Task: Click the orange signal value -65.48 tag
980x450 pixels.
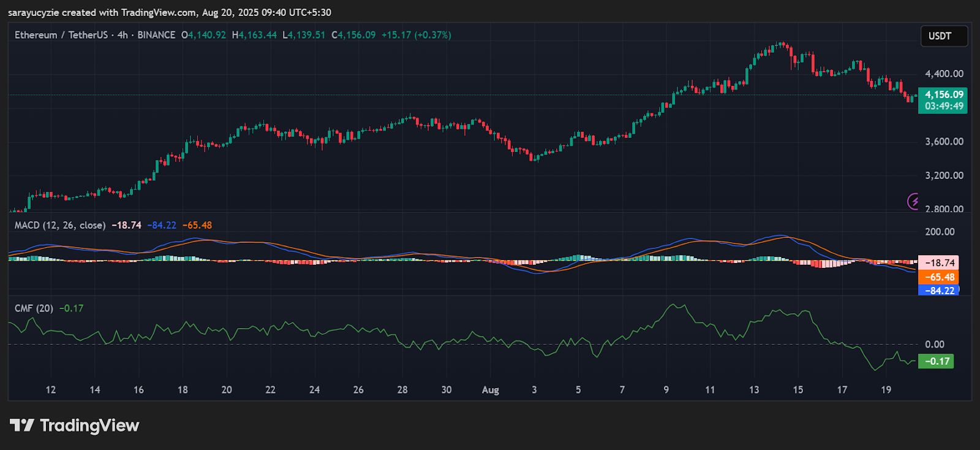Action: (939, 277)
